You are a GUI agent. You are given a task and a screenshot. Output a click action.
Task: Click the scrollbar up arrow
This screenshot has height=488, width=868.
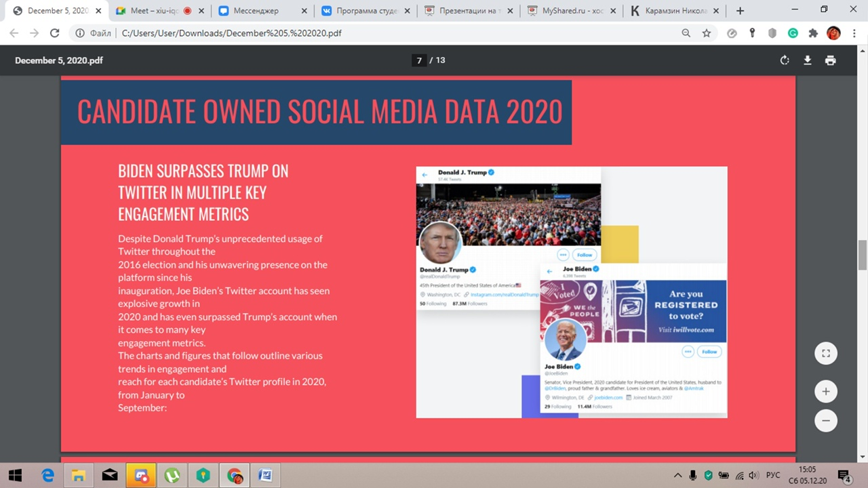[863, 51]
